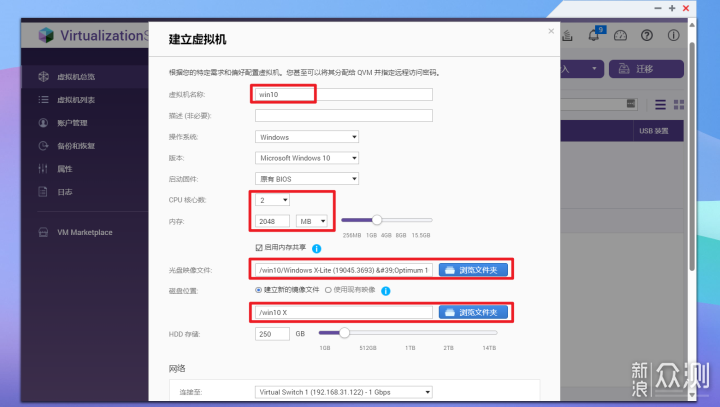The height and width of the screenshot is (407, 720).
Task: Open the CPU core count dropdown
Action: click(272, 200)
